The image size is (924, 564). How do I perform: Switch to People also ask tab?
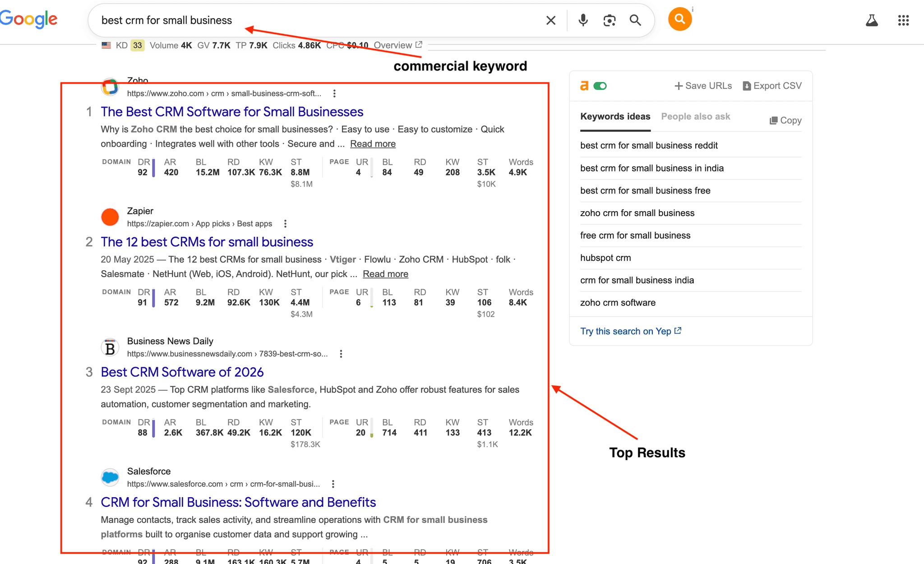tap(696, 116)
